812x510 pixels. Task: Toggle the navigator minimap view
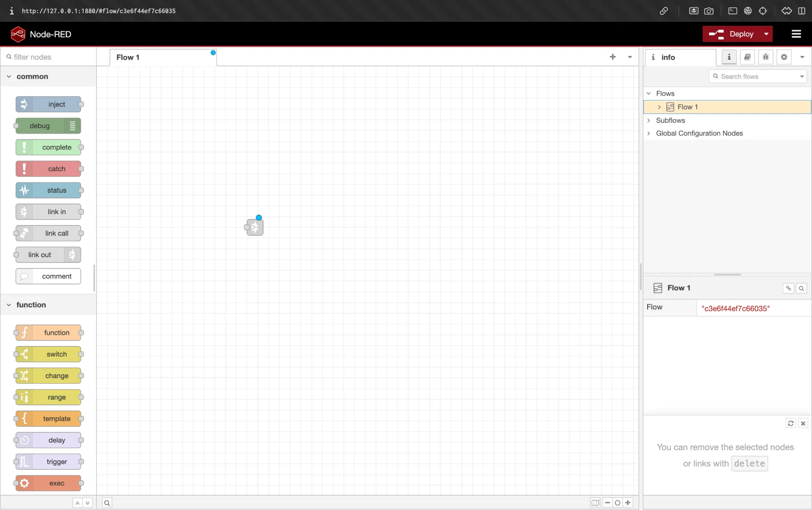click(x=595, y=502)
